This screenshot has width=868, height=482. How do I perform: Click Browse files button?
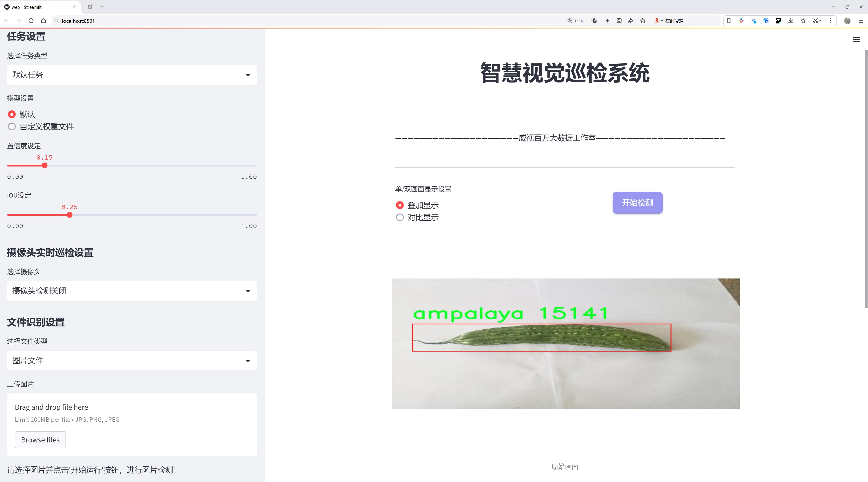(x=40, y=440)
